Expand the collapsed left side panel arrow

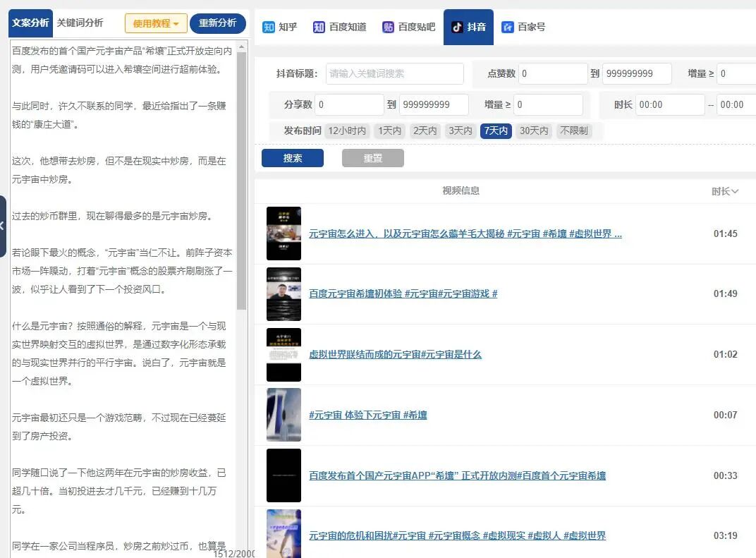2,226
